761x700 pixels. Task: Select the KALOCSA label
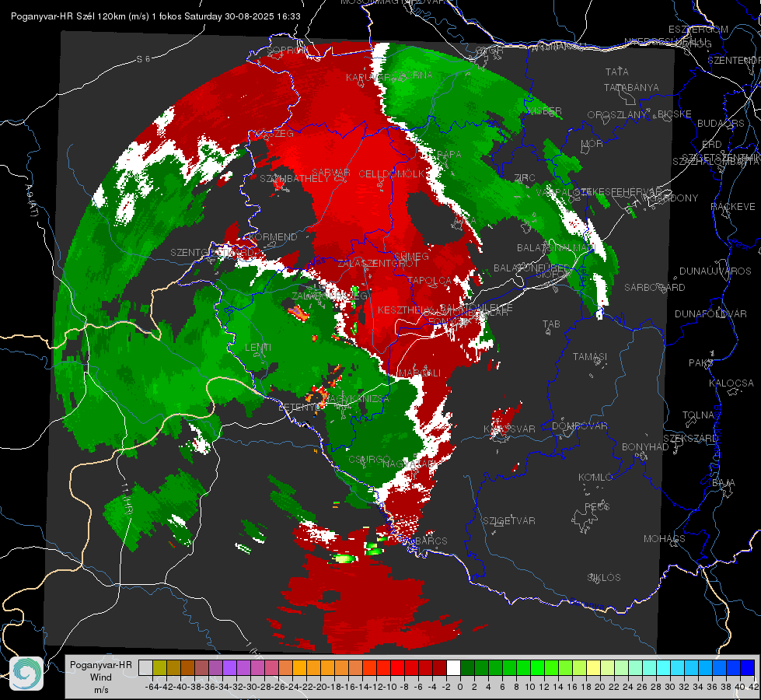pyautogui.click(x=731, y=383)
